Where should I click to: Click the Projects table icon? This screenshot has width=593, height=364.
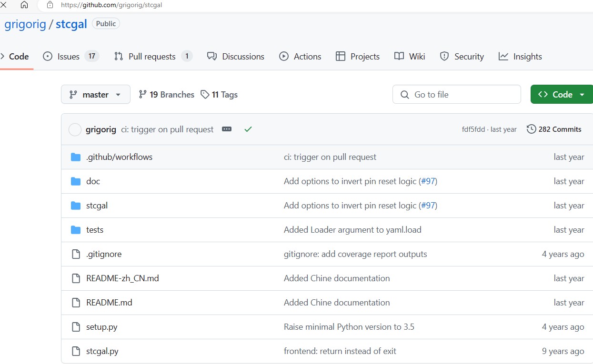coord(341,56)
